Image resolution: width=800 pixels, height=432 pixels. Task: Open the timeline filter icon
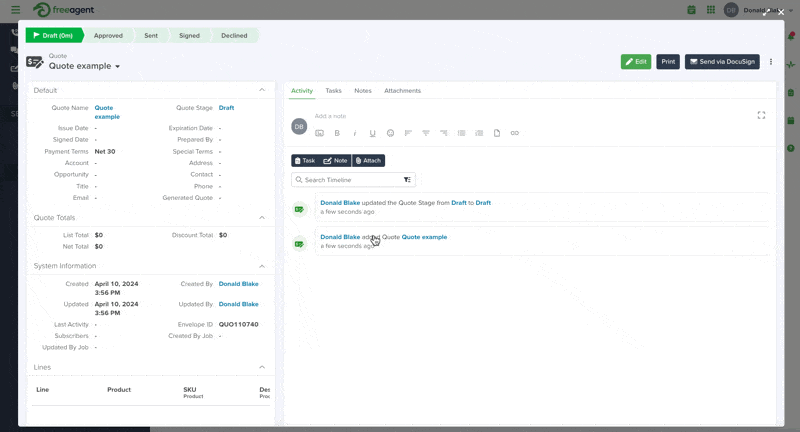tap(407, 180)
